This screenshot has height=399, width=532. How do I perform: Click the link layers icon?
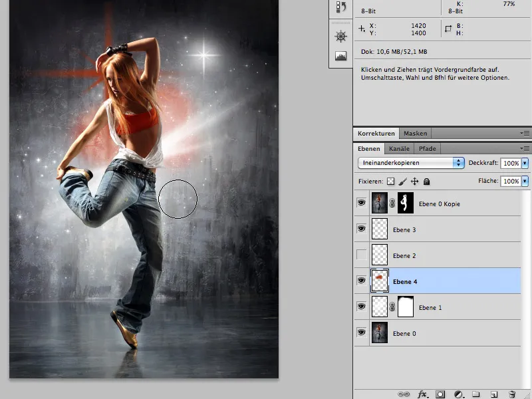(404, 394)
